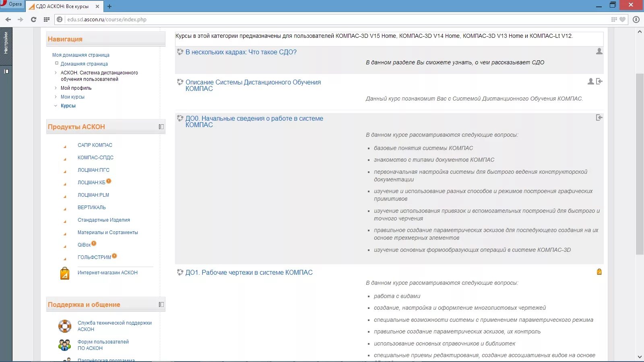Open ДО1. Рабочие чертежи в системе КОМПАС
644x362 pixels.
click(x=249, y=273)
